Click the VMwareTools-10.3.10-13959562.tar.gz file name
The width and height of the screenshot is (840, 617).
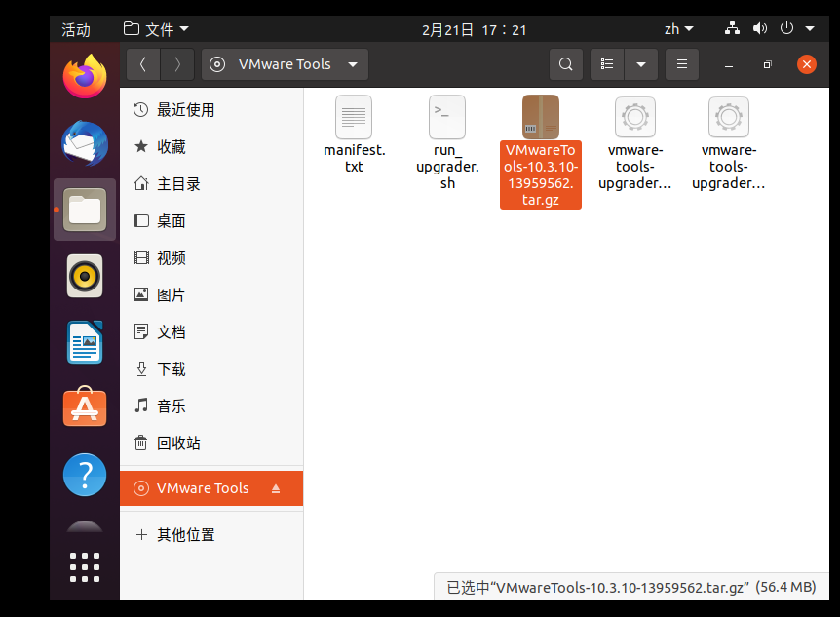pos(541,174)
